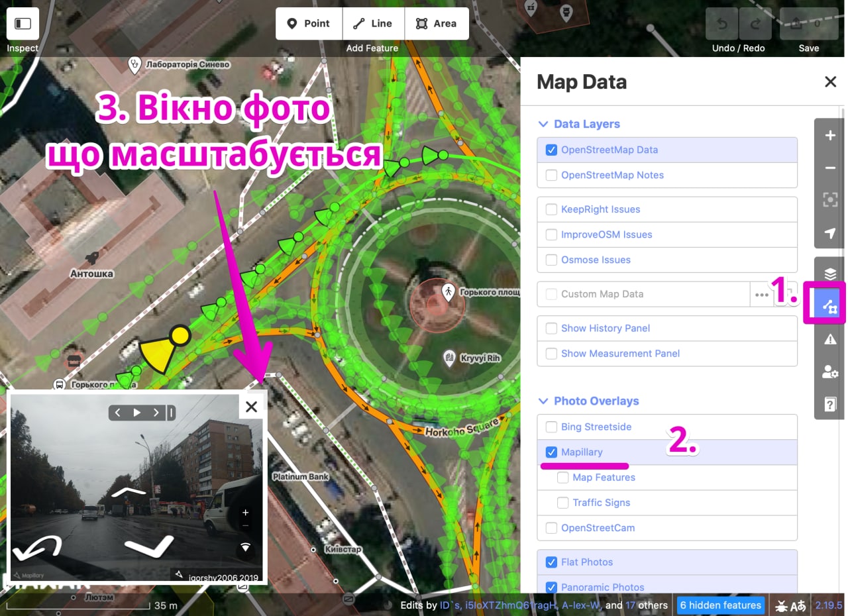This screenshot has height=616, width=848.
Task: Open Custom Map Data options ellipsis button
Action: coord(761,294)
